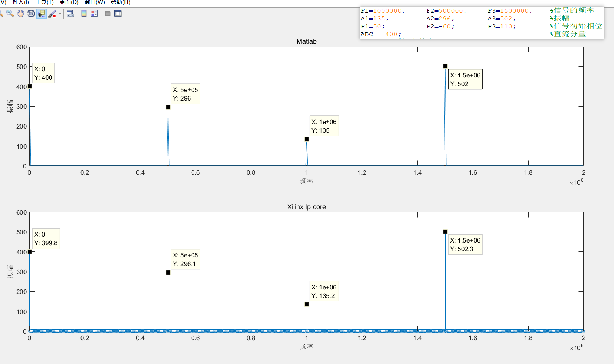Click the 频率 x-axis label of Xilinx plot
The height and width of the screenshot is (364, 614).
(x=307, y=347)
